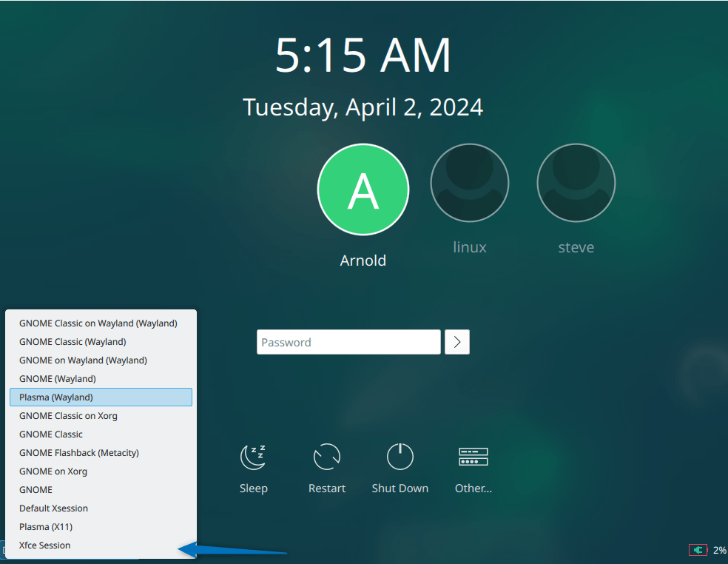Select the linux user avatar
This screenshot has height=564, width=728.
pyautogui.click(x=469, y=182)
